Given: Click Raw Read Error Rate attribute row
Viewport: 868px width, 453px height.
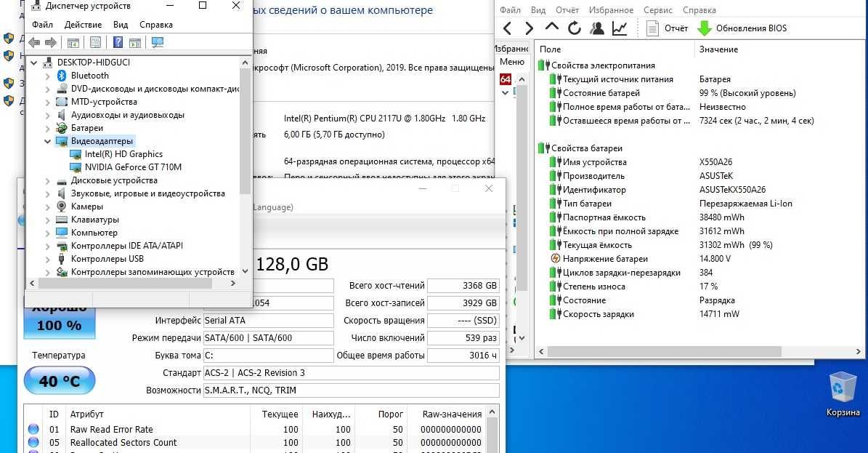Looking at the screenshot, I should tap(256, 429).
